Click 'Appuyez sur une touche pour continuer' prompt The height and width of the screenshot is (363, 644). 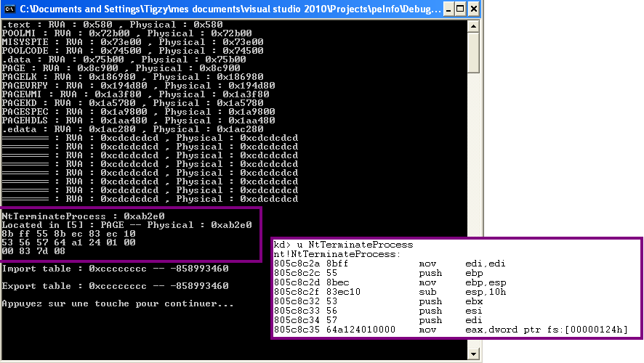point(118,303)
